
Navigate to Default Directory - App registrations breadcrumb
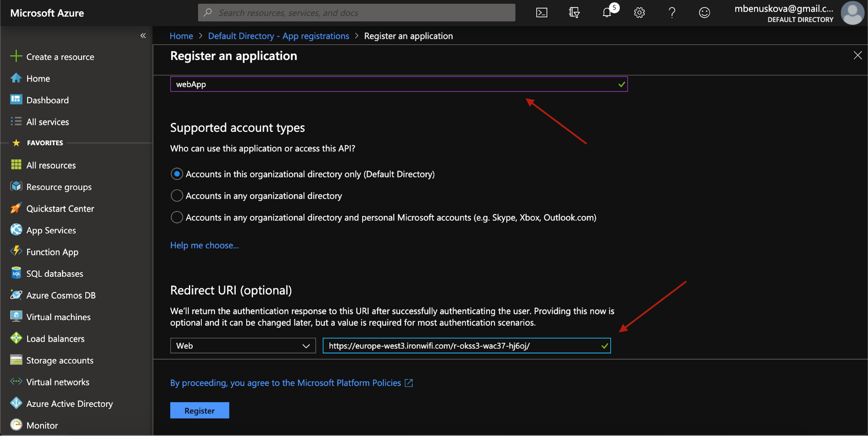click(x=278, y=36)
